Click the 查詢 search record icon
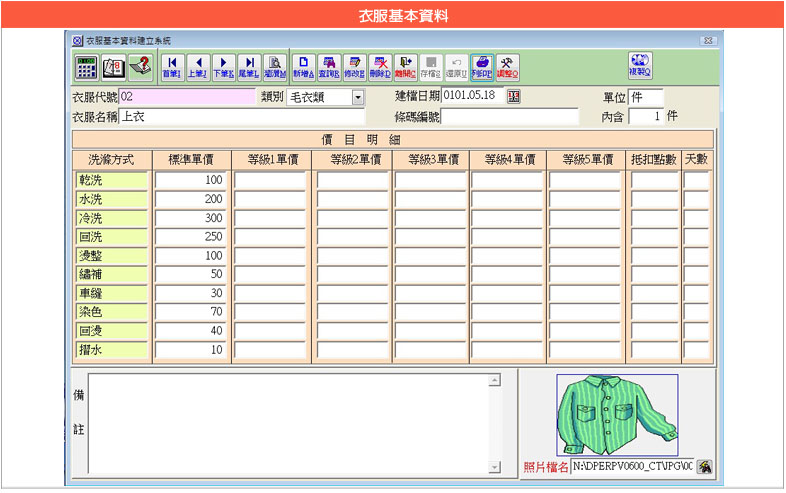This screenshot has width=786, height=493. click(328, 67)
